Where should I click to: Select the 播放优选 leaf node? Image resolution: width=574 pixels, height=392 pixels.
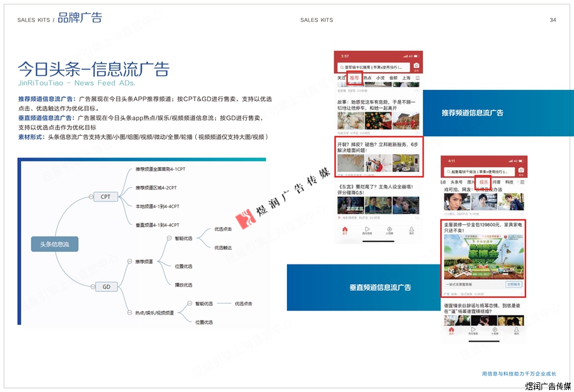click(184, 285)
